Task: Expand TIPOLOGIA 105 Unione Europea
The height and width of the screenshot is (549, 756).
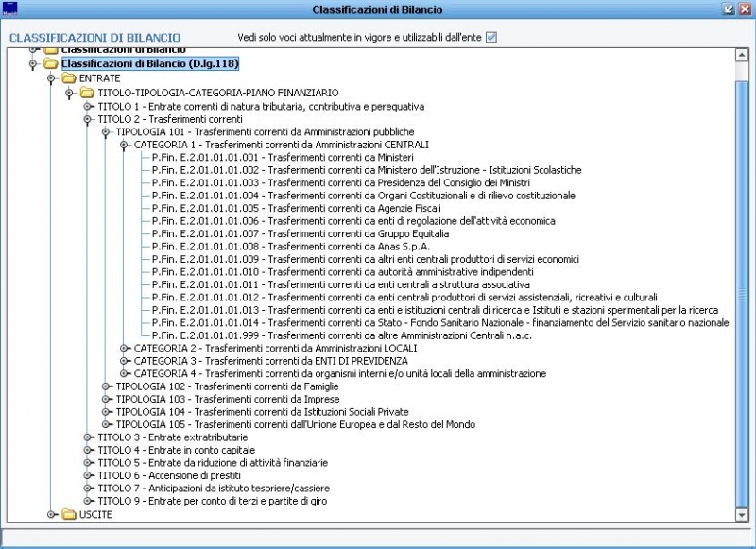Action: tap(106, 424)
